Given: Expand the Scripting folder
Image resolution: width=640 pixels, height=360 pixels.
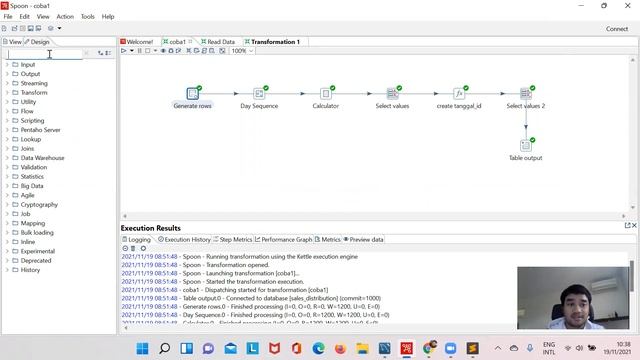Looking at the screenshot, I should click(7, 120).
